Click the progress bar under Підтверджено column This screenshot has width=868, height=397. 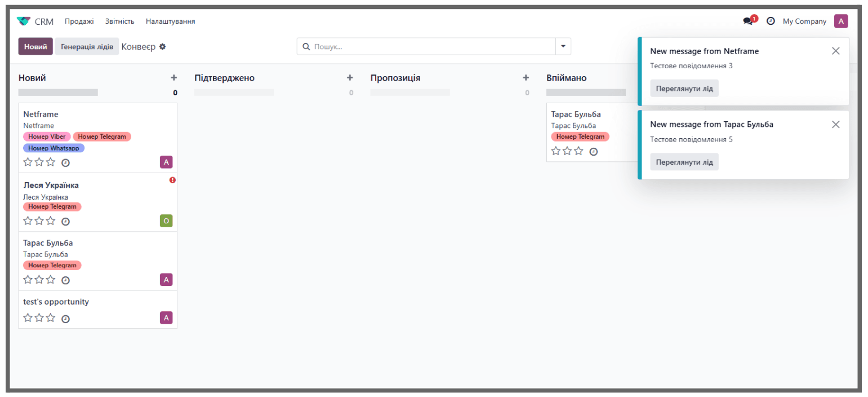234,92
